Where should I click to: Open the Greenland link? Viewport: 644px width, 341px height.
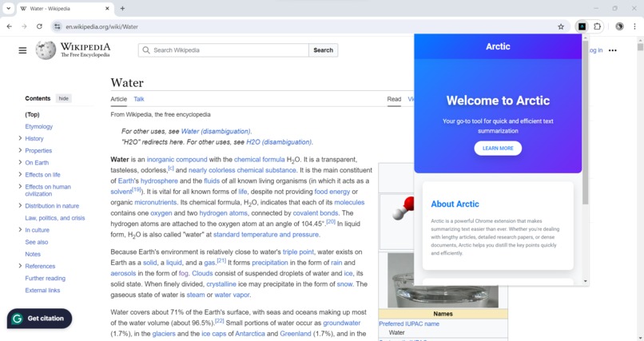296,334
